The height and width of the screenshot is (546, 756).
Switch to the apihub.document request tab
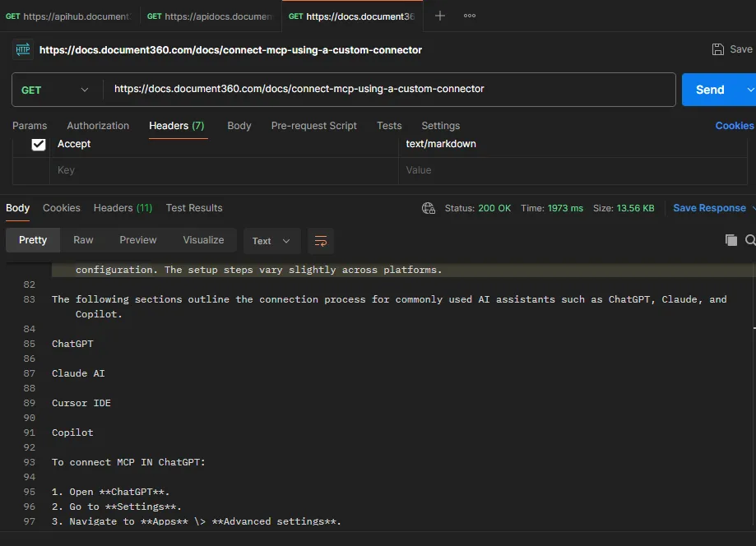click(68, 16)
